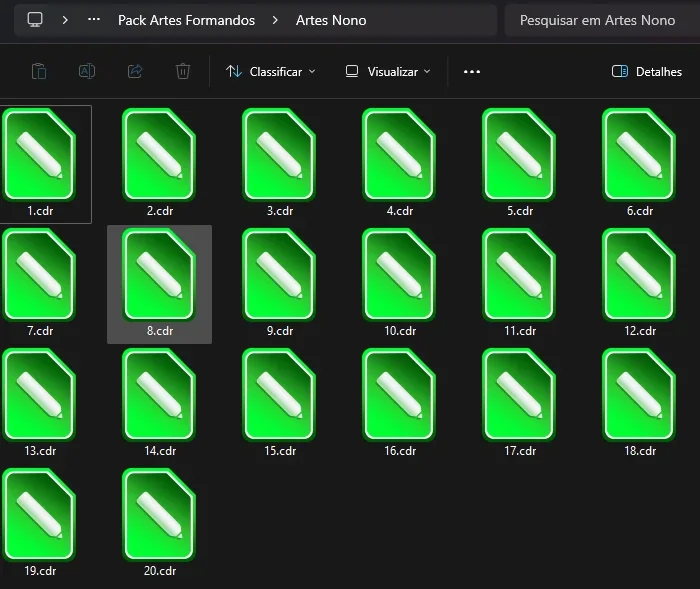Viewport: 700px width, 589px height.
Task: Select the 18.cdr file icon
Action: coord(640,394)
